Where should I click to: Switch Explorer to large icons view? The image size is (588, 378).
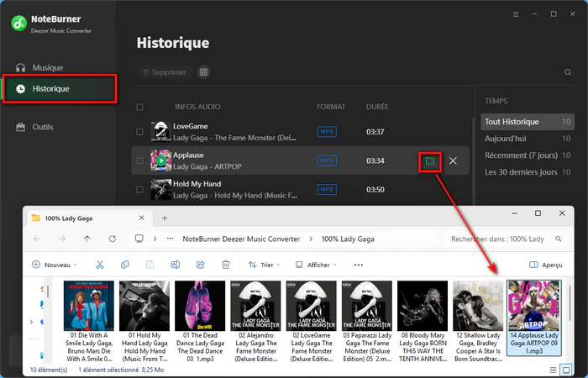(x=566, y=370)
